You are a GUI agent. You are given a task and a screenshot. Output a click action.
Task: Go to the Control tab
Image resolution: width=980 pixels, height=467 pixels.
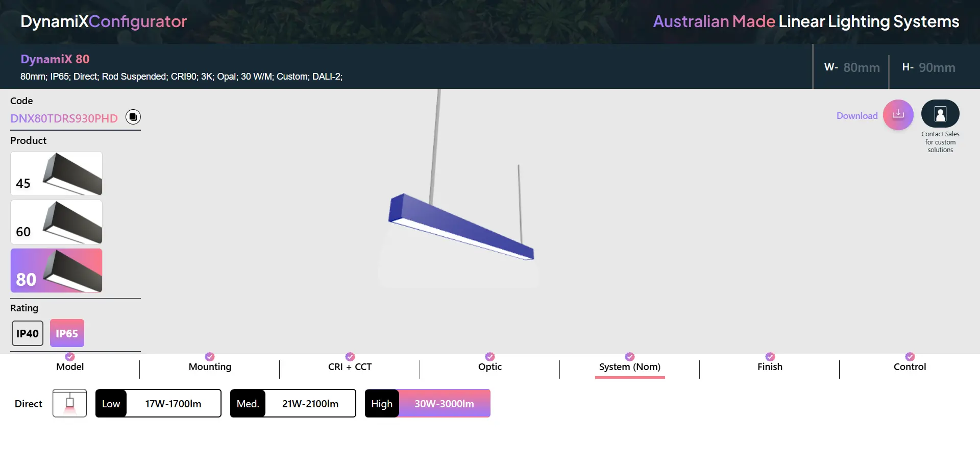(910, 366)
